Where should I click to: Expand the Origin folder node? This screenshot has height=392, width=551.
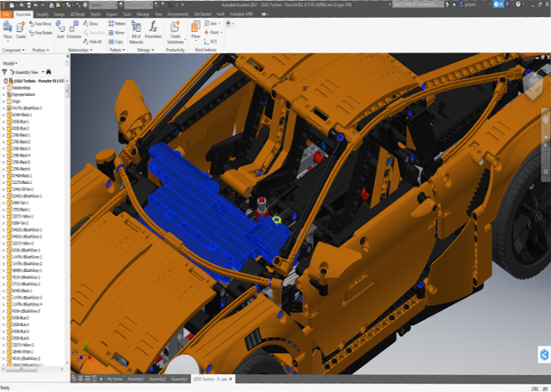coord(4,101)
